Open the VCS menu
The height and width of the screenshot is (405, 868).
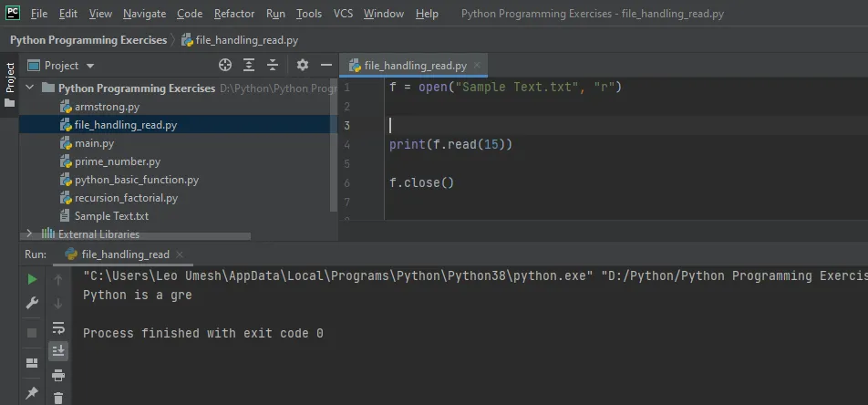point(343,14)
